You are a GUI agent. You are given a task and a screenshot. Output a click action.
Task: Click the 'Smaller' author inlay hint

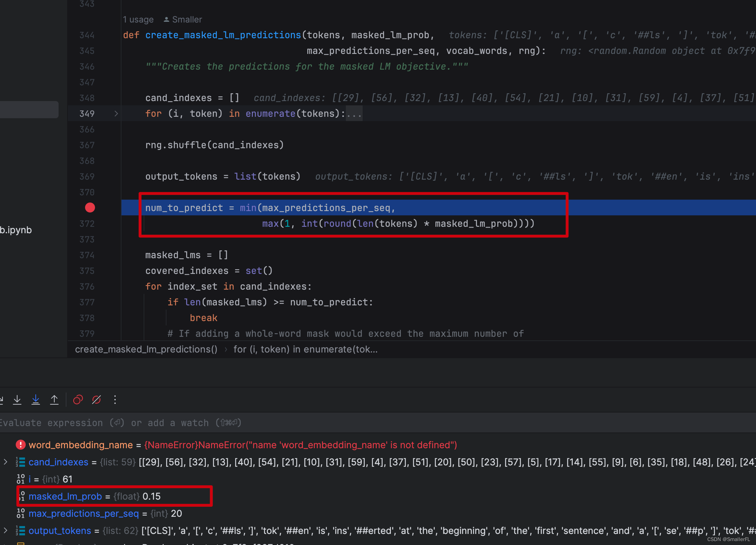click(x=187, y=20)
